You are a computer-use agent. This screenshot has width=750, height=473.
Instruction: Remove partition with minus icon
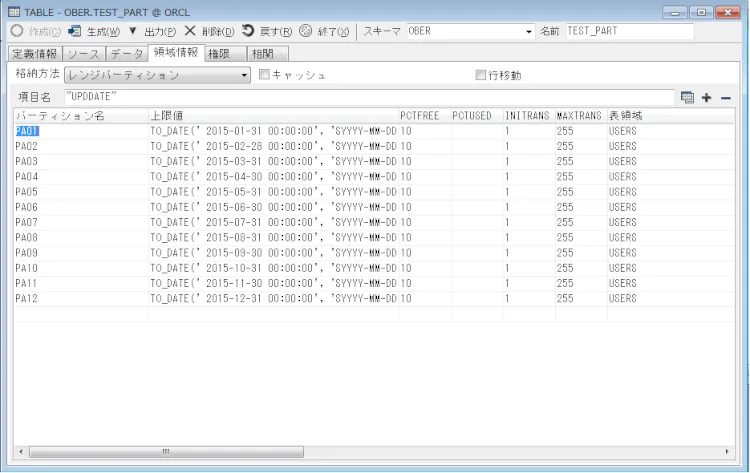726,98
